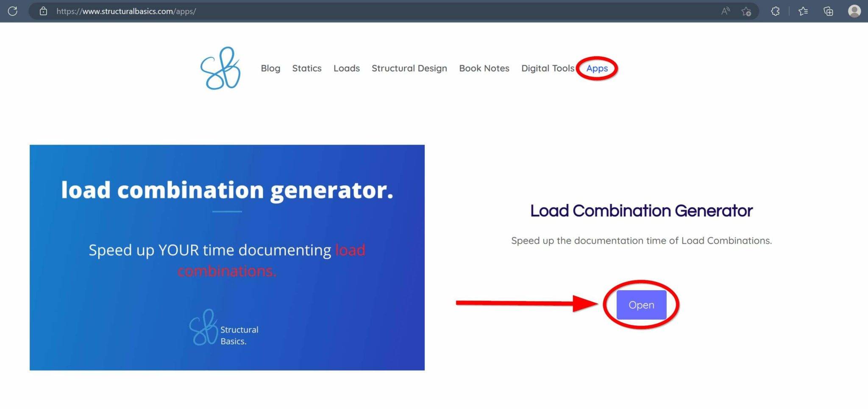The image size is (868, 409).
Task: Select the circled Apps navigation item
Action: click(597, 68)
